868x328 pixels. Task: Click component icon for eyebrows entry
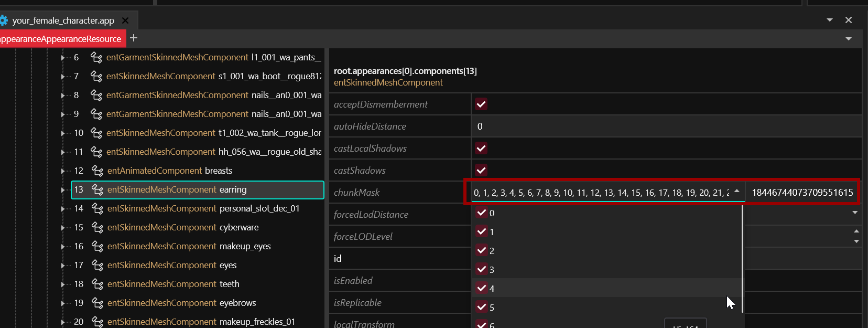[x=97, y=303]
